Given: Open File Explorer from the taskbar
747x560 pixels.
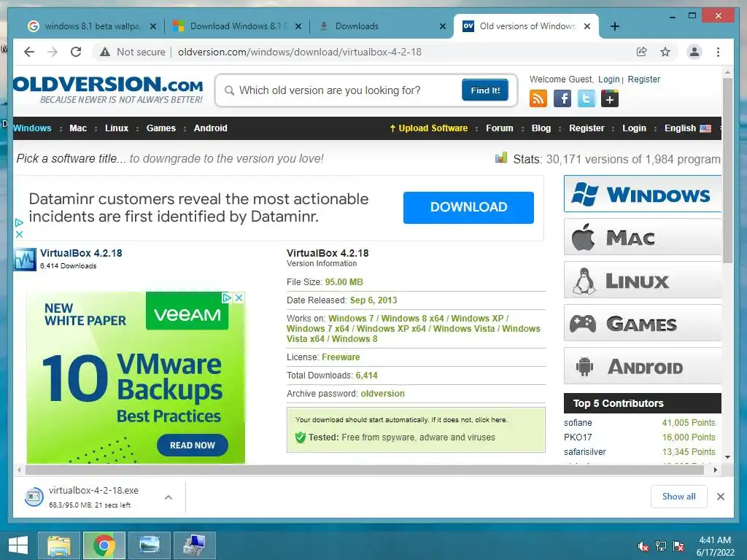Looking at the screenshot, I should pos(59,545).
